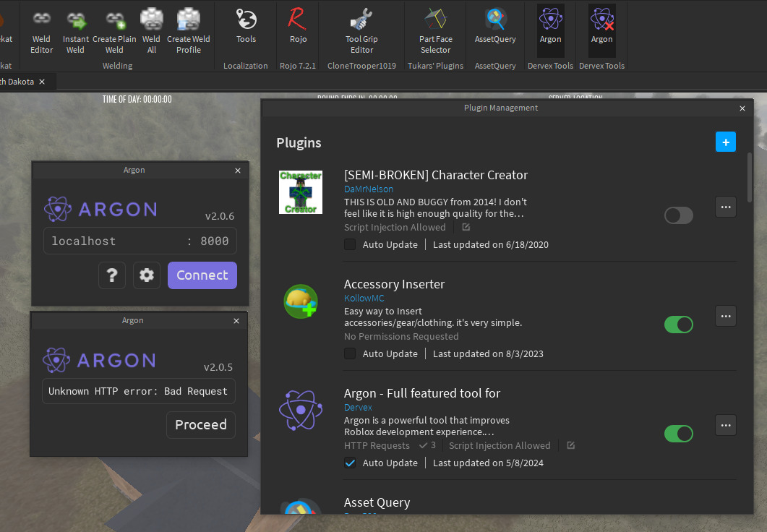Screen dimensions: 767x532
Task: Open Localization Tools
Action: click(246, 29)
